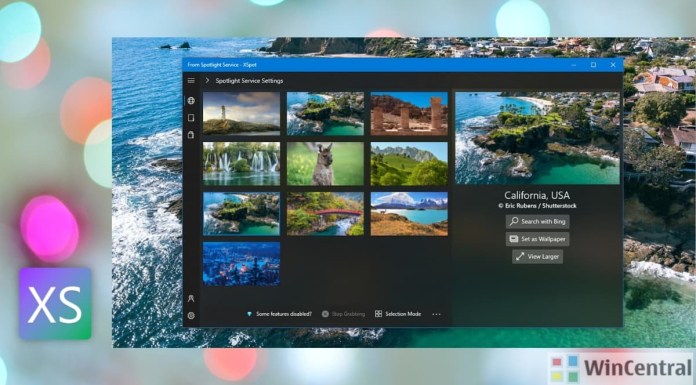Screen dimensions: 696x385
Task: Click Set as Wallpaper button
Action: [538, 239]
